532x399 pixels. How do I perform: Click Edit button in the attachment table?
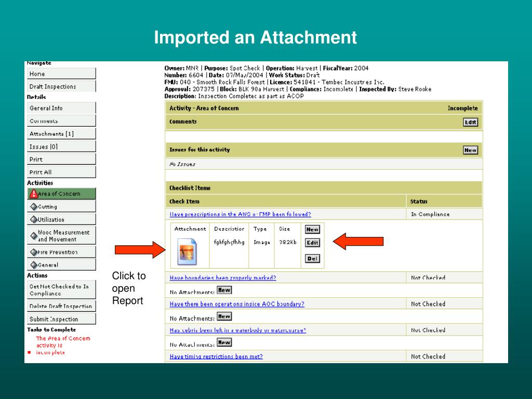312,243
